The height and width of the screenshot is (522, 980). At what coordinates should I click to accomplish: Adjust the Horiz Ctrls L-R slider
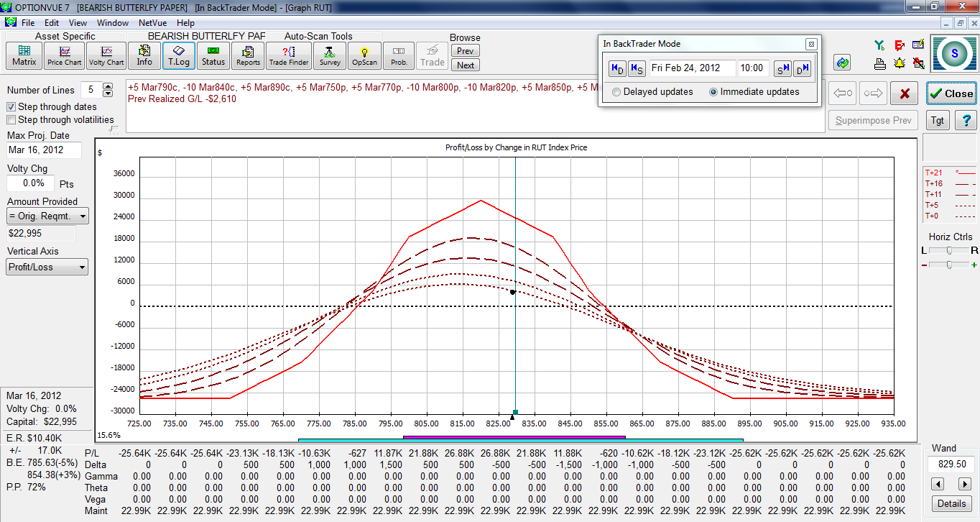pyautogui.click(x=950, y=250)
